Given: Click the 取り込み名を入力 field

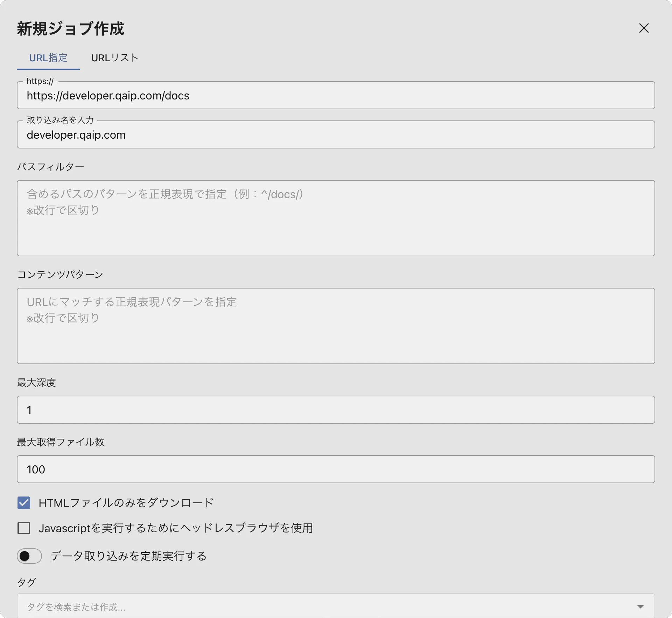Looking at the screenshot, I should tap(335, 135).
